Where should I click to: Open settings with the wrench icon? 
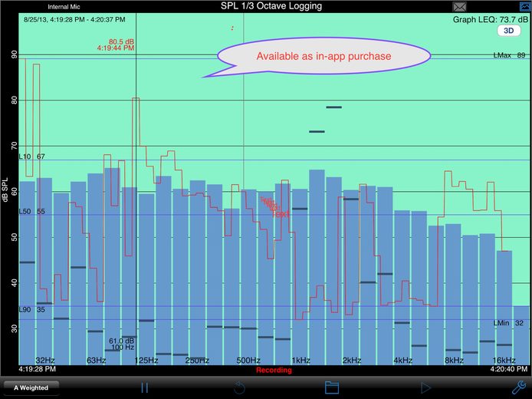point(518,387)
